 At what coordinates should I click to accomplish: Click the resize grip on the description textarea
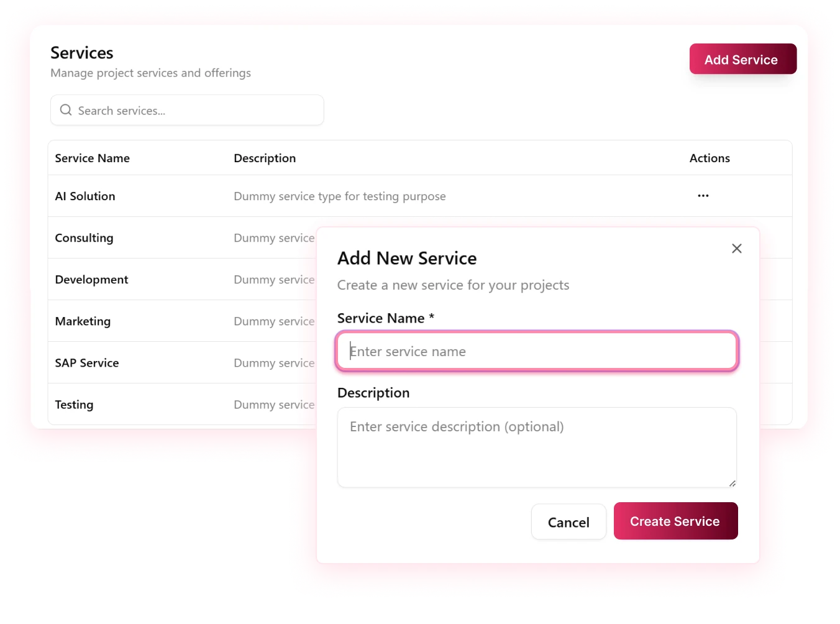pos(732,483)
